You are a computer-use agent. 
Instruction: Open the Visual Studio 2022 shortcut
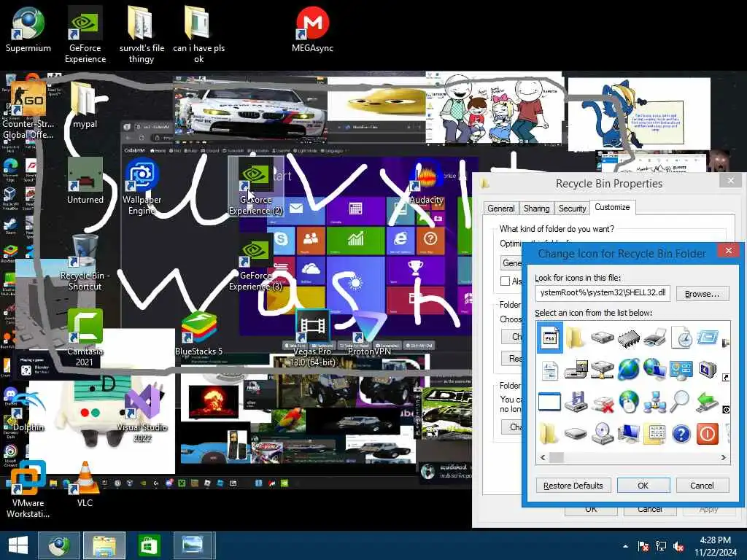[x=142, y=413]
